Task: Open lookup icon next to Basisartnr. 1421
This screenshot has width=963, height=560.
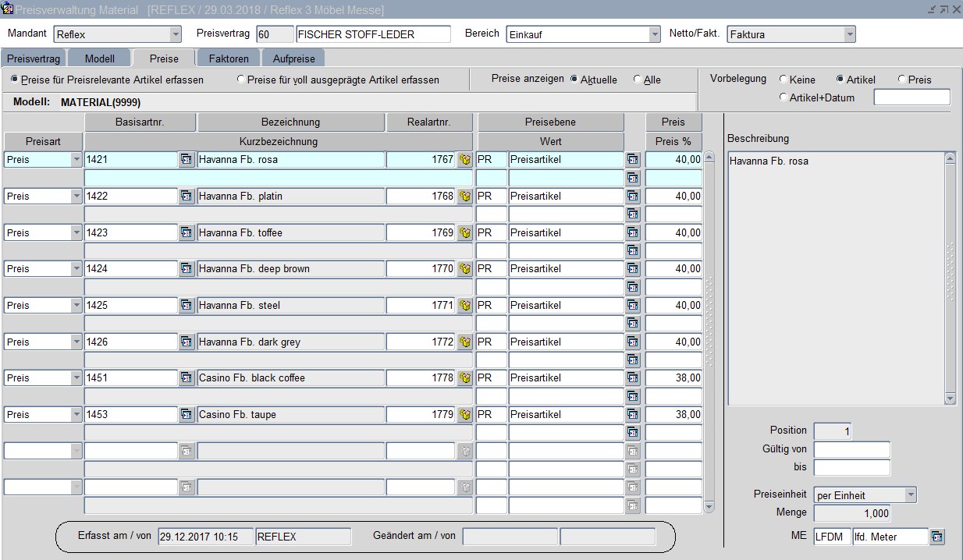Action: 187,160
